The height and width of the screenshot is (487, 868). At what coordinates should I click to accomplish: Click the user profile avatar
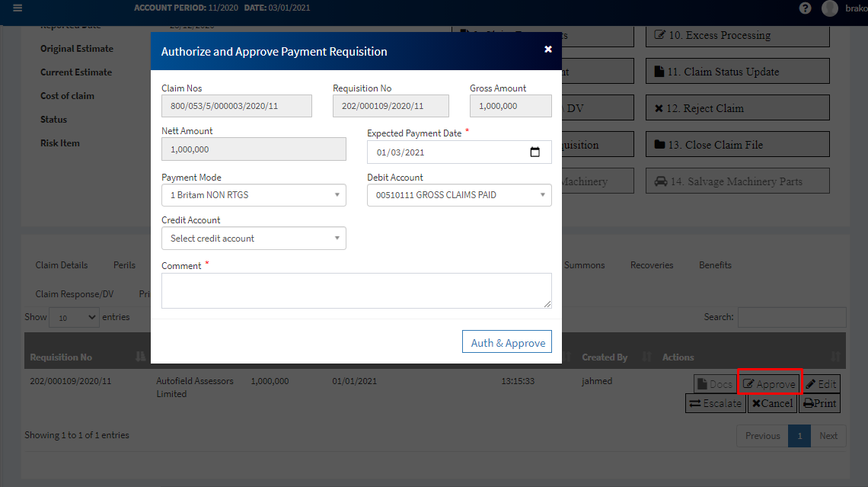click(830, 8)
